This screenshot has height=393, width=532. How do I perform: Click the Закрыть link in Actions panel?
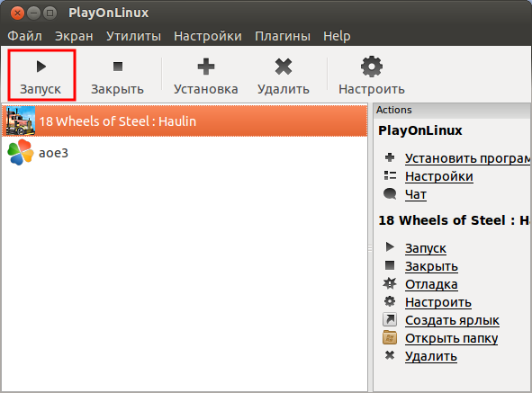[x=431, y=266]
